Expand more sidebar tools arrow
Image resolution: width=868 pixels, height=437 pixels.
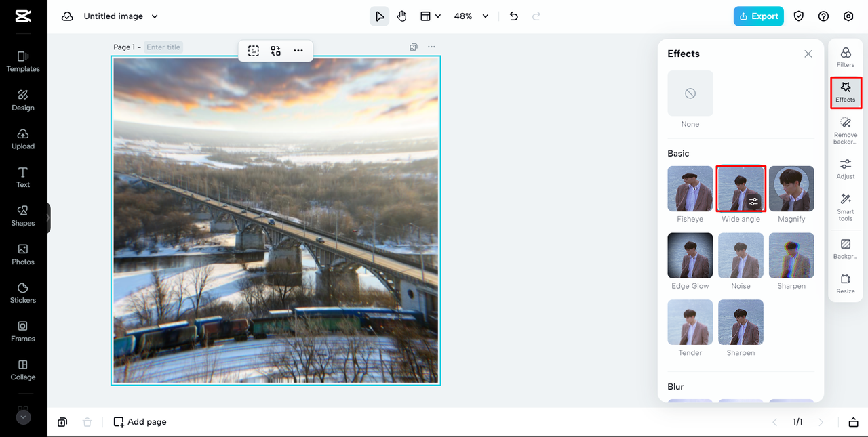click(x=23, y=417)
